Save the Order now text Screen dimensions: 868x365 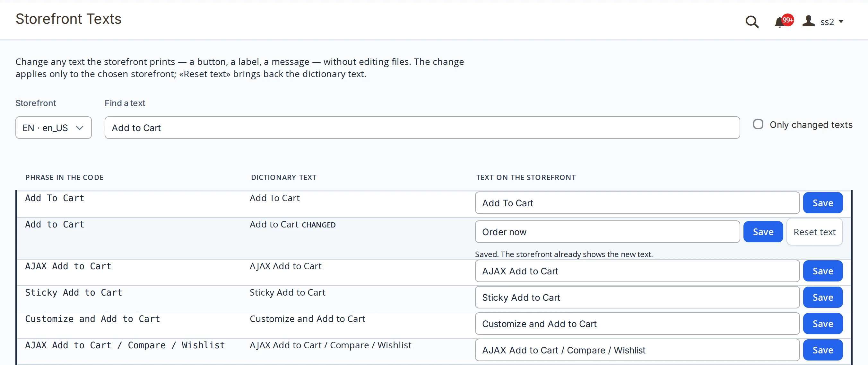click(763, 232)
